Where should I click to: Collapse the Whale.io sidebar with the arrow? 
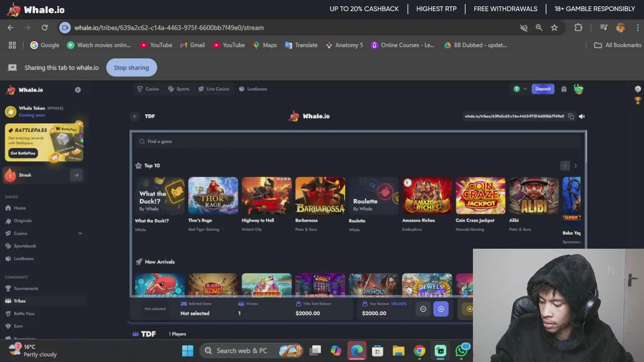pos(77,89)
